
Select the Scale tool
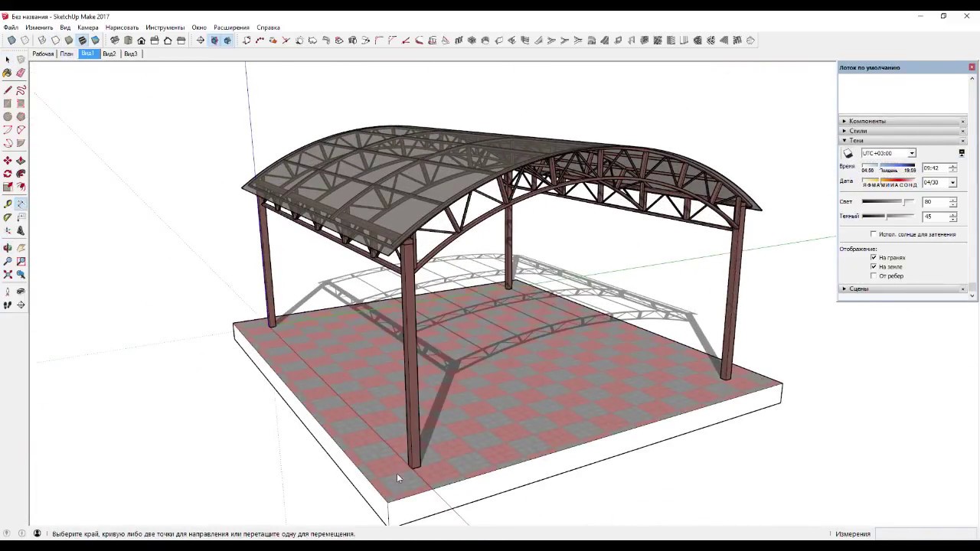[x=8, y=187]
